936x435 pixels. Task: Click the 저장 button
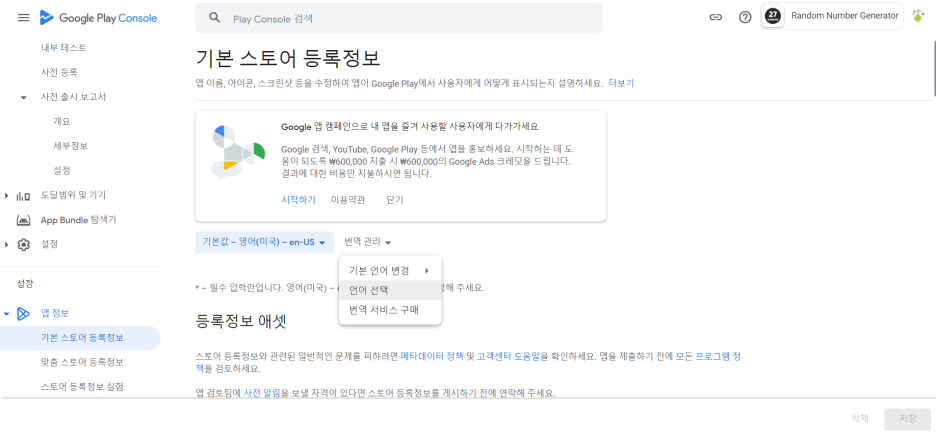click(908, 419)
